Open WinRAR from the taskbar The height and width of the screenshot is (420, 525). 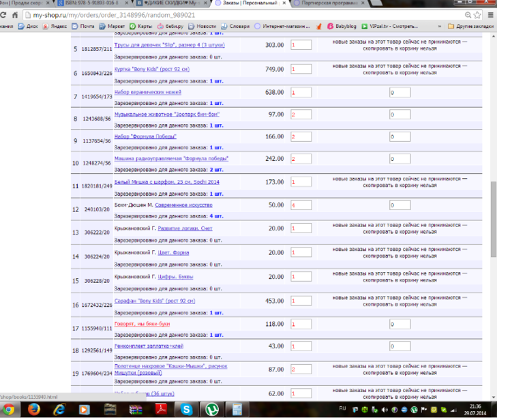(136, 409)
